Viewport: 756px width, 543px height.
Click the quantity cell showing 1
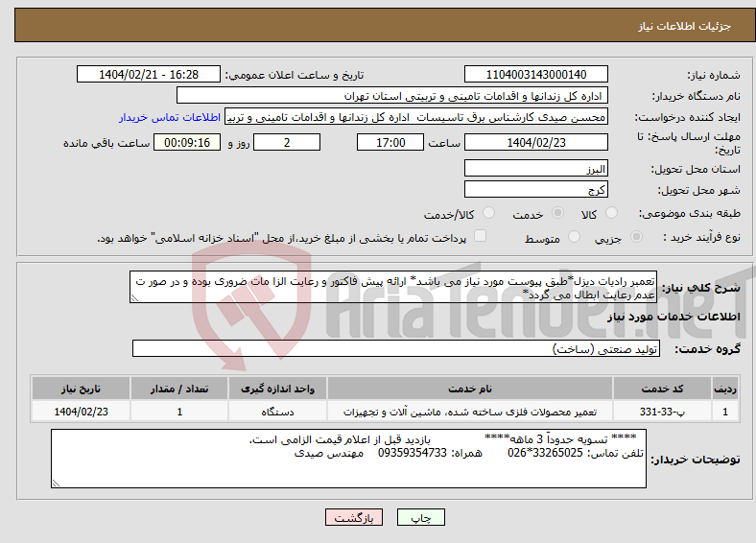(179, 412)
